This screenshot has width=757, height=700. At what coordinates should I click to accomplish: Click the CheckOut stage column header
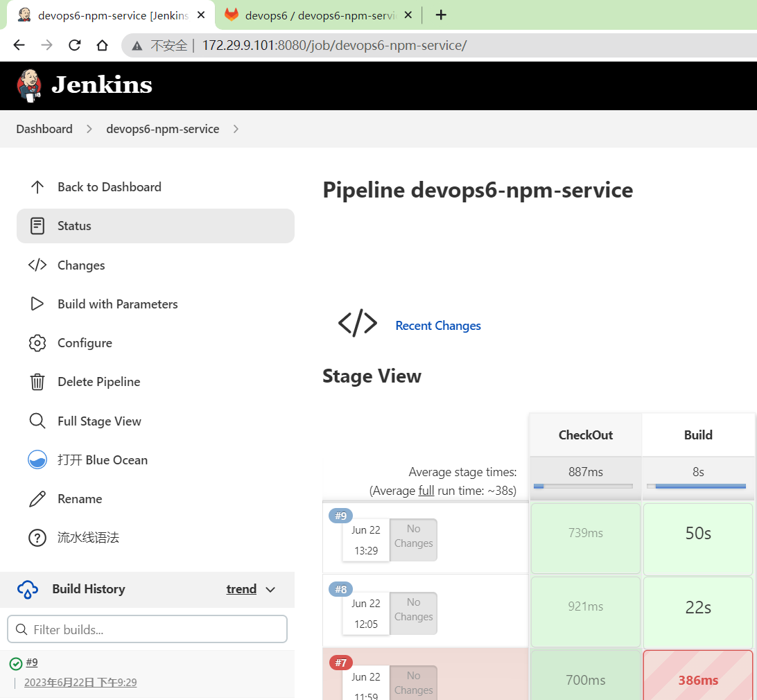pyautogui.click(x=586, y=435)
